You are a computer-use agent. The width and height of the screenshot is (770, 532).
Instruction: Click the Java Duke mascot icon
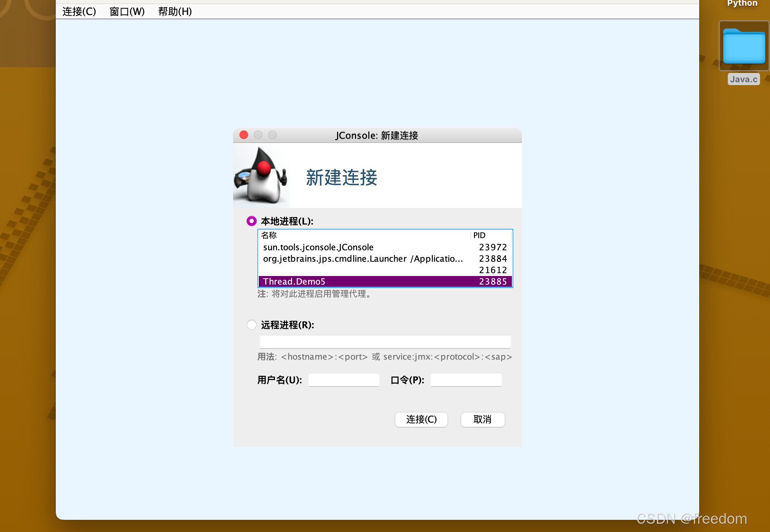tap(261, 175)
